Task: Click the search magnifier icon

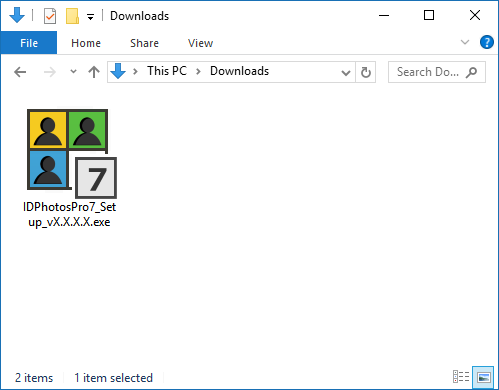Action: point(472,72)
